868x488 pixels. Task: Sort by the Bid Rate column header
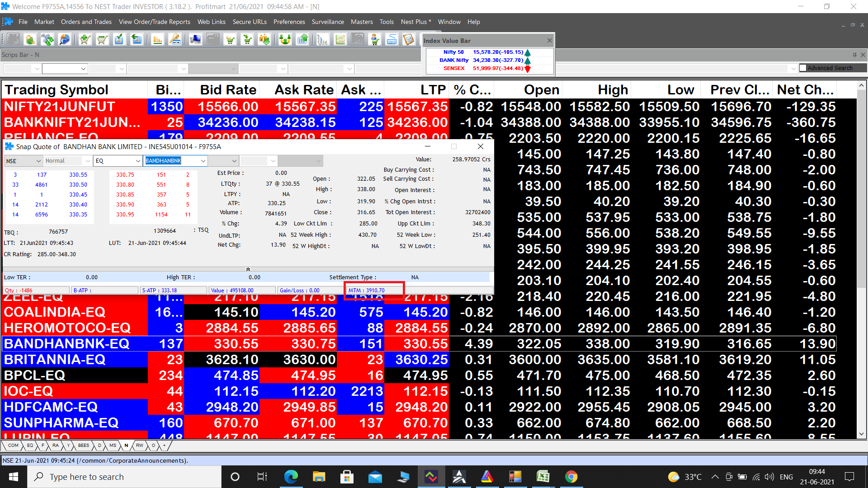[x=222, y=90]
